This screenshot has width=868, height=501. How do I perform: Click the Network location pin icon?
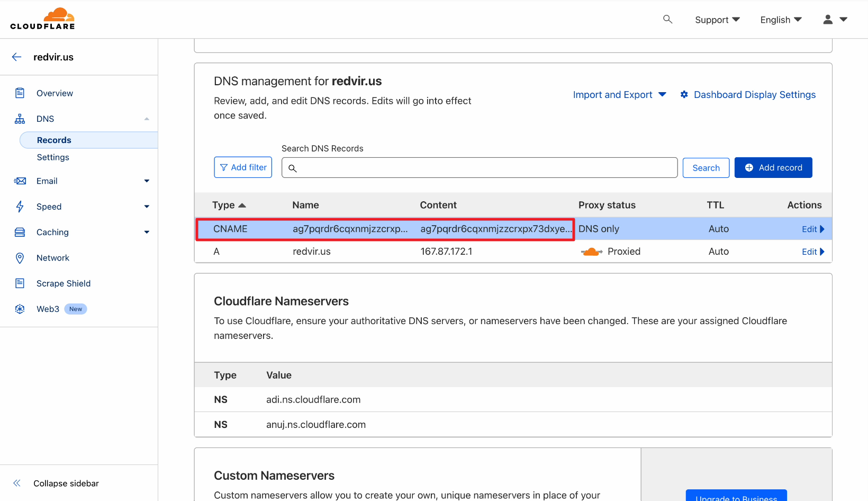[20, 258]
